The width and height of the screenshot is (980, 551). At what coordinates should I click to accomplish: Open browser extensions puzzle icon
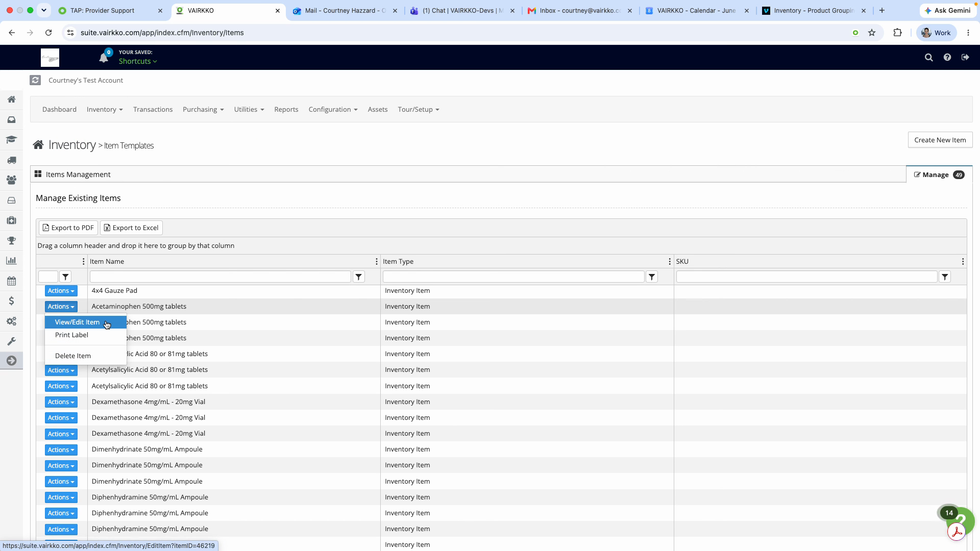897,33
